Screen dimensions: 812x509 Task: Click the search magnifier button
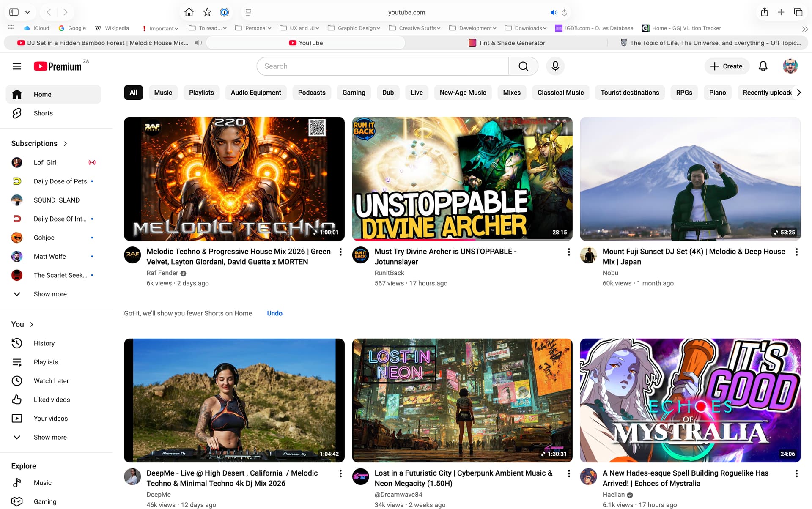click(x=523, y=66)
